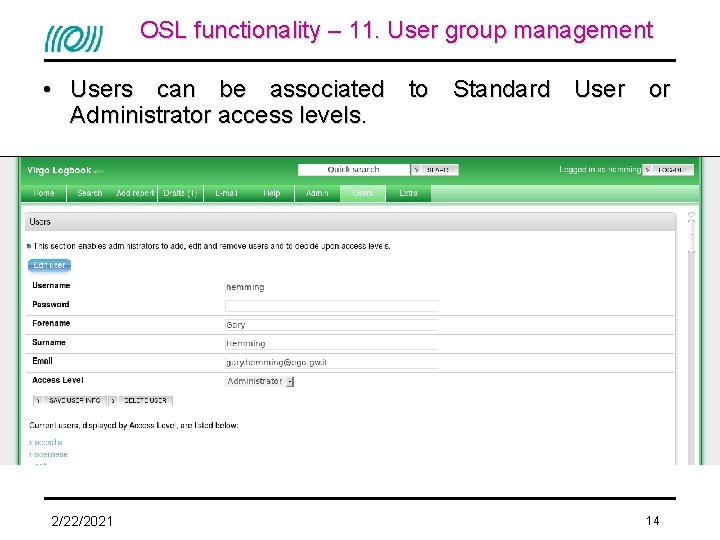Click the Virgo Logbook title

tap(59, 170)
